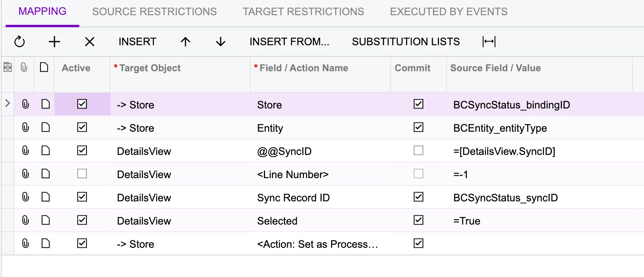Viewport: 644px width, 277px height.
Task: Toggle Commit checkbox for @@SyncID row
Action: click(x=419, y=151)
